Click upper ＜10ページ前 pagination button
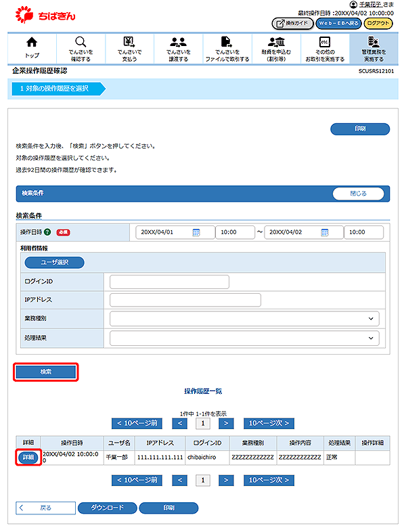 tap(137, 424)
